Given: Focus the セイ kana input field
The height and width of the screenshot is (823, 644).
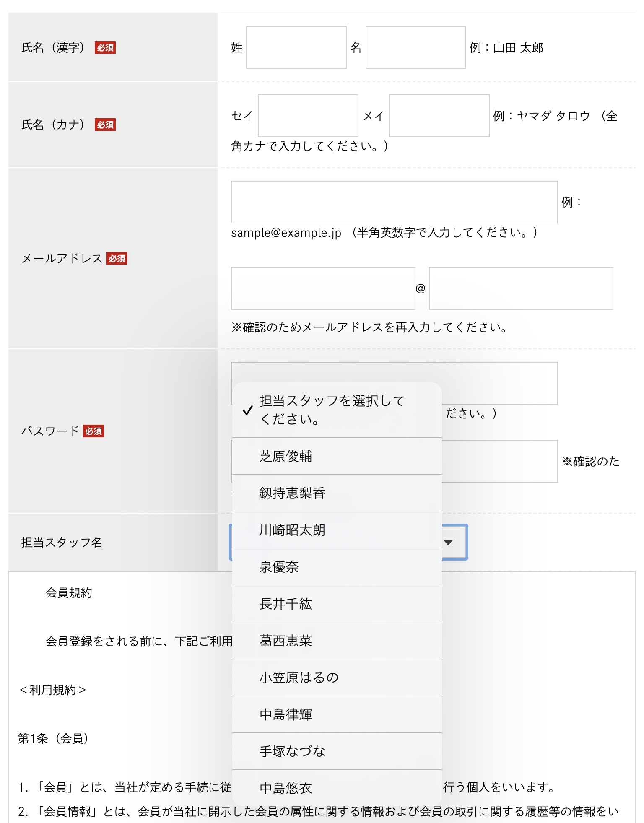Looking at the screenshot, I should (x=308, y=116).
